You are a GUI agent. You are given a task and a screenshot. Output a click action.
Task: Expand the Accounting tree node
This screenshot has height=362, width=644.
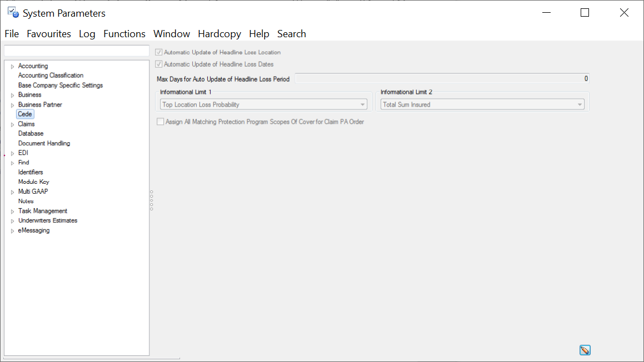(x=12, y=67)
